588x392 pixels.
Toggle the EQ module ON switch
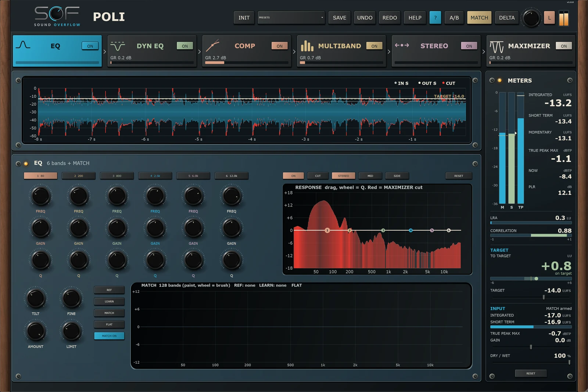[90, 46]
